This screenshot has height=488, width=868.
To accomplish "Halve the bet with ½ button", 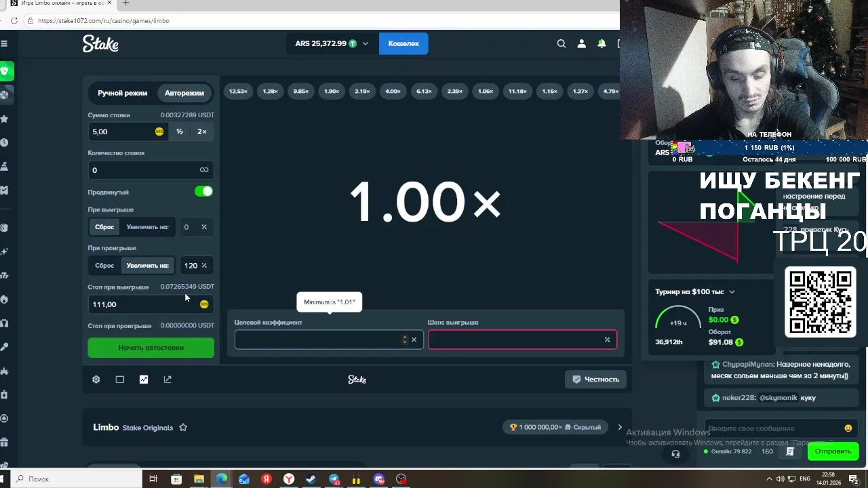I will [180, 131].
